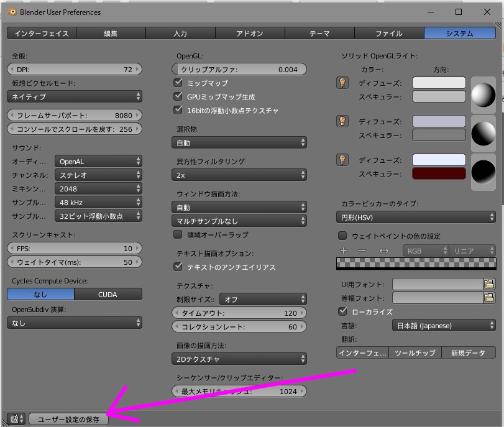Open mixing buffer 2048 dropdown
Screen dimensions: 504x427
(98, 189)
